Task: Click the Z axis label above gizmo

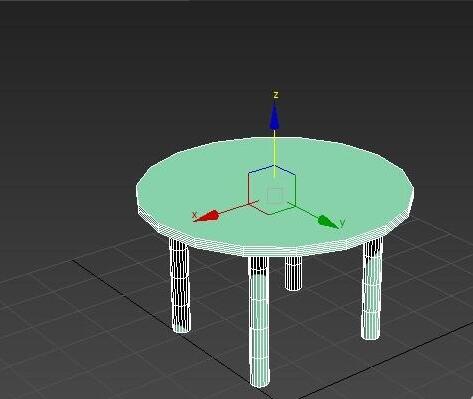Action: click(x=276, y=95)
